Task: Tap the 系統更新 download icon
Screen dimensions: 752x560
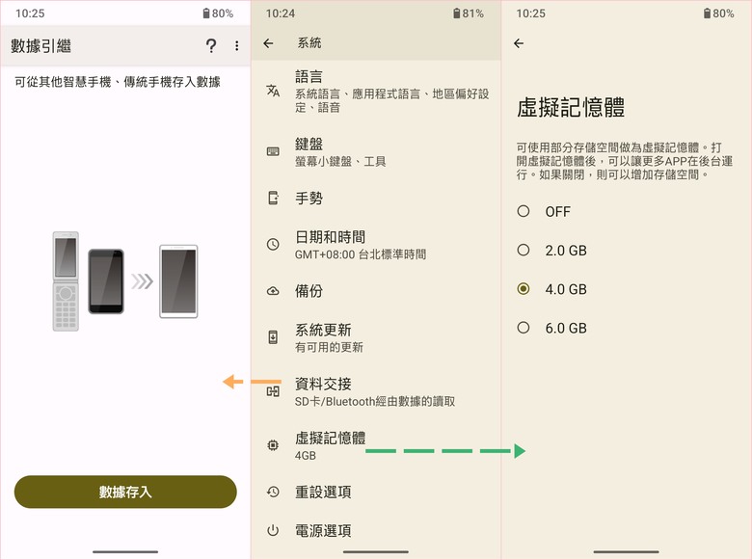Action: 273,337
